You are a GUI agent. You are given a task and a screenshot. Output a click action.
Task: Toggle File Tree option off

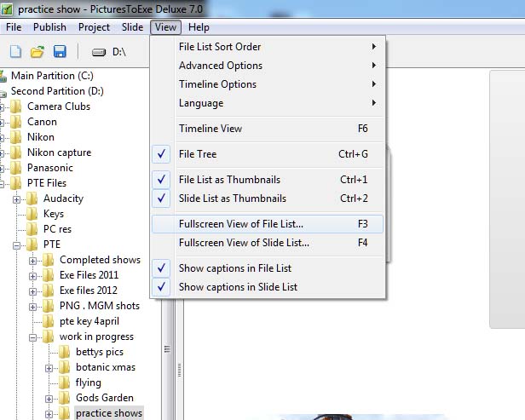coord(198,154)
